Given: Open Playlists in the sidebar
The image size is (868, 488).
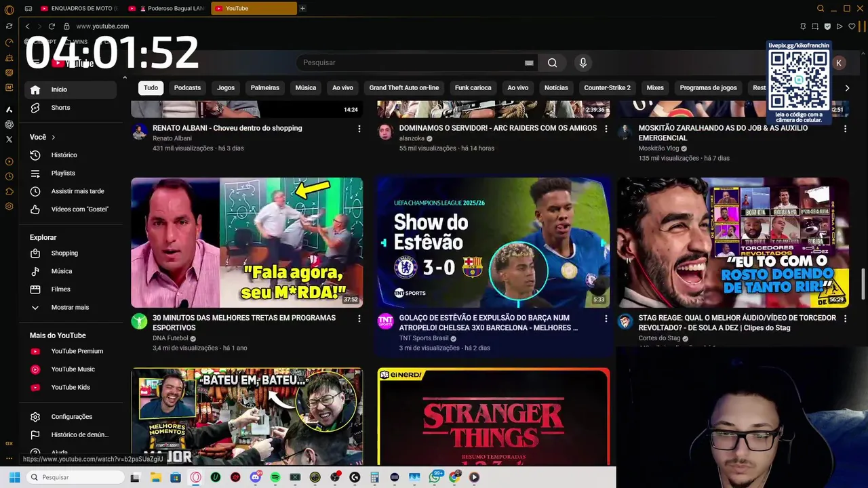Looking at the screenshot, I should coord(72,174).
